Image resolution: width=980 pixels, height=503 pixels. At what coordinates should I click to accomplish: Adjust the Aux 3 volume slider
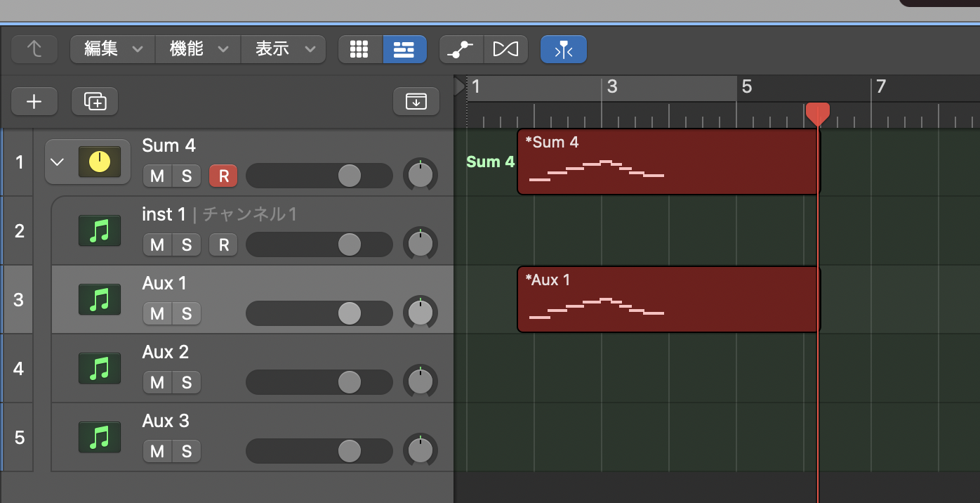point(349,451)
